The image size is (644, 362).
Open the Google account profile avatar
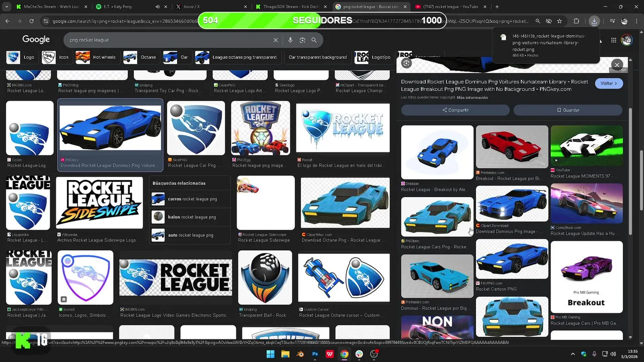point(626,40)
